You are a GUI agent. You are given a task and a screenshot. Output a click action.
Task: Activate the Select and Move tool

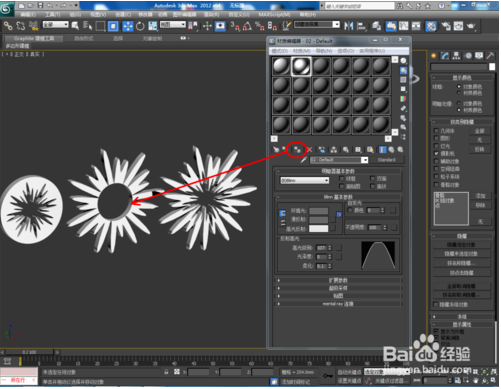(127, 26)
